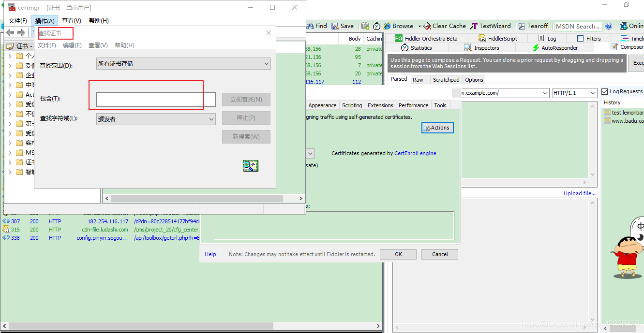The width and height of the screenshot is (644, 333).
Task: Click the stopwatch timer icon in Fiddler toolbar
Action: pyautogui.click(x=376, y=26)
